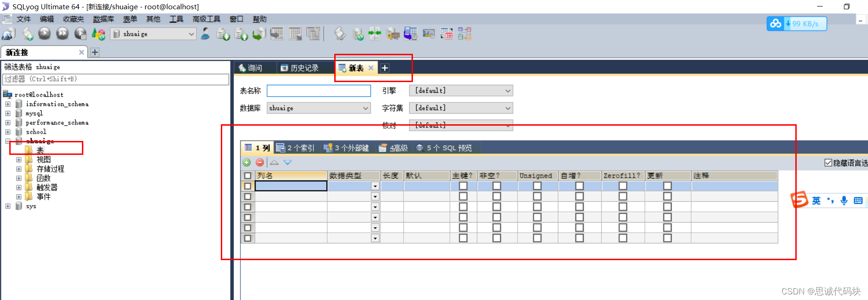Click the Baidu cloud download speed widget
The image size is (868, 300).
(x=797, y=24)
